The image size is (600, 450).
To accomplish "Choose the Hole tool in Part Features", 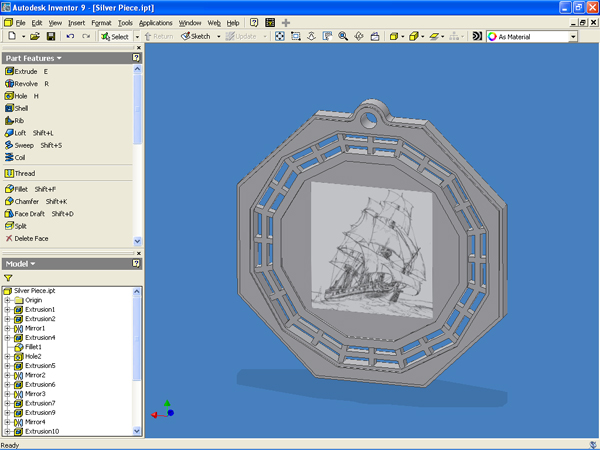I will (22, 96).
